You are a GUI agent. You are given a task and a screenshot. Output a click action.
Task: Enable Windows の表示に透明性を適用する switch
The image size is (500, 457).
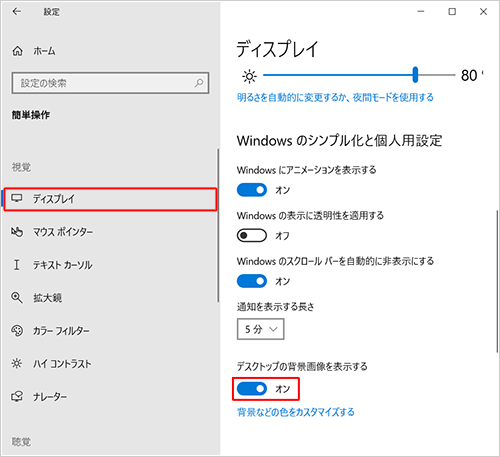tap(252, 236)
